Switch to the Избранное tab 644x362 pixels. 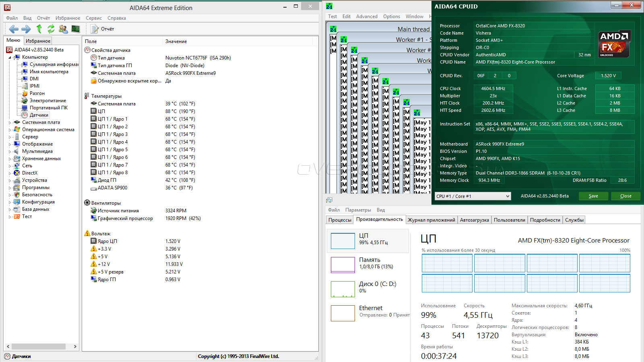pos(38,41)
